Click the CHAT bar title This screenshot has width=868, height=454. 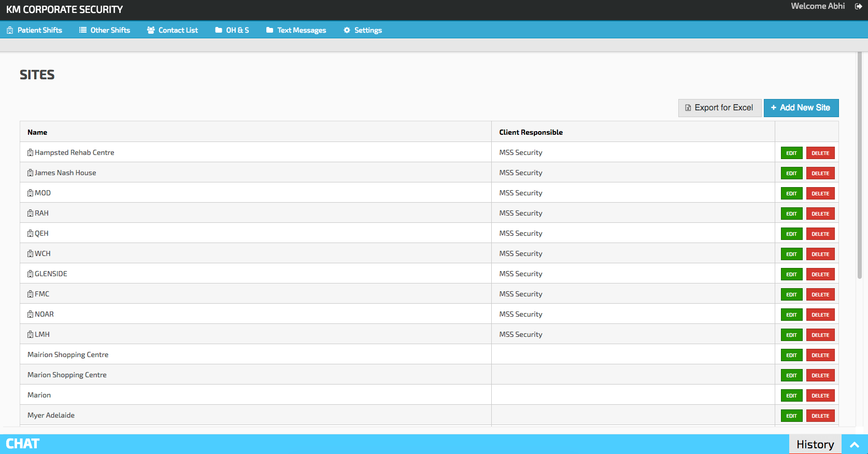point(23,444)
